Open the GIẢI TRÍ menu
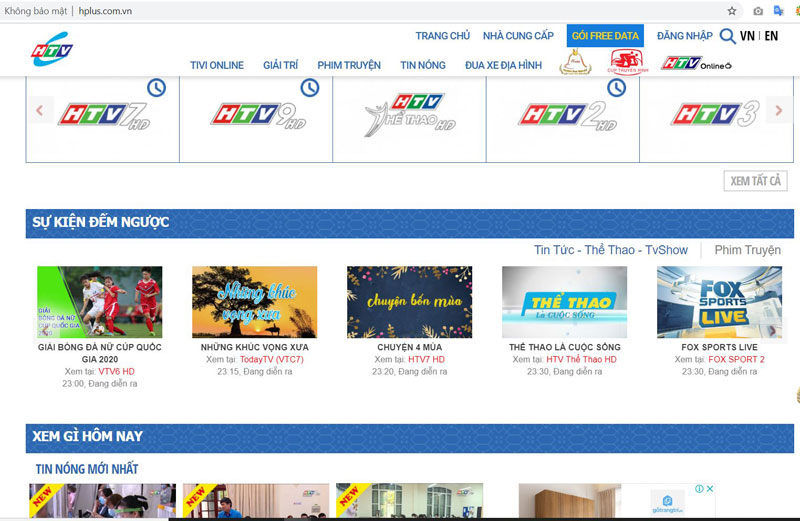This screenshot has width=800, height=521. click(x=281, y=65)
